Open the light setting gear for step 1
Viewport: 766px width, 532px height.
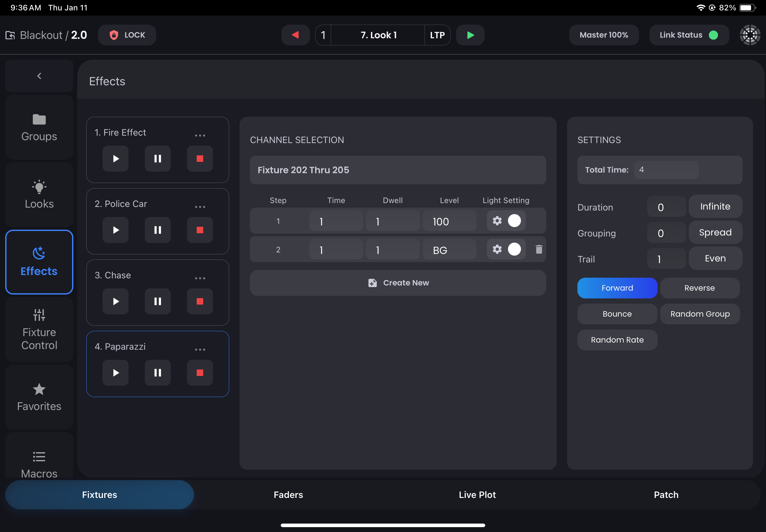click(497, 221)
